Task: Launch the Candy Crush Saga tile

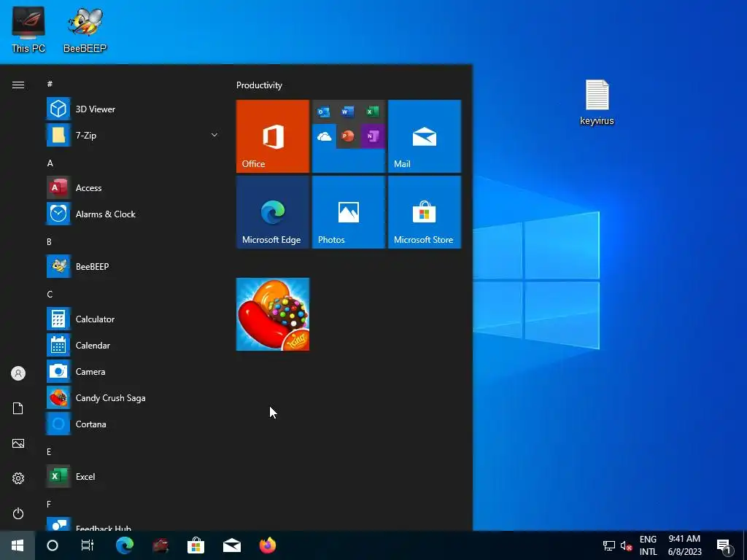Action: point(273,314)
